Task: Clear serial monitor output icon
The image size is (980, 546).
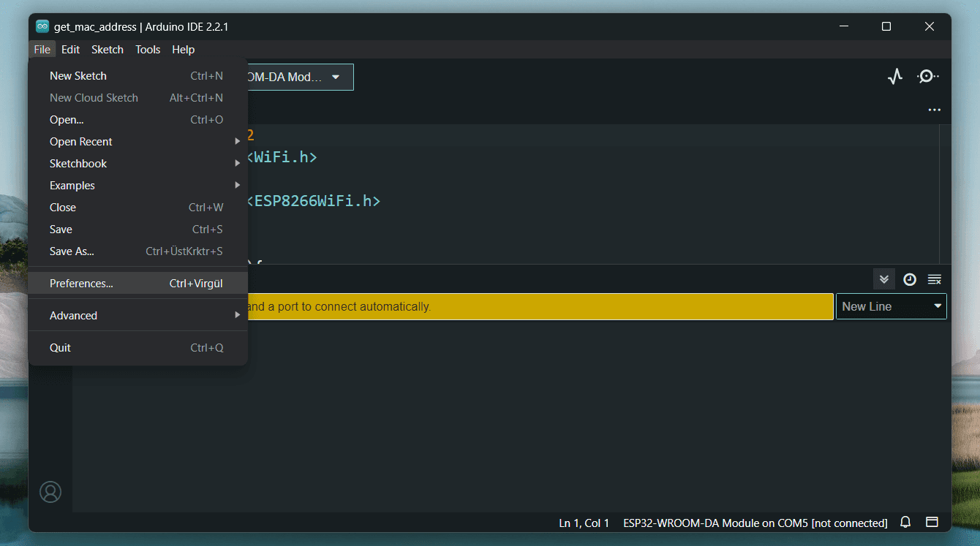Action: tap(934, 279)
